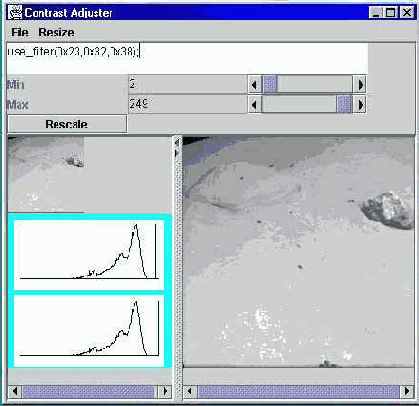Click the Rescale button
Screen dimensions: 419x406
67,124
